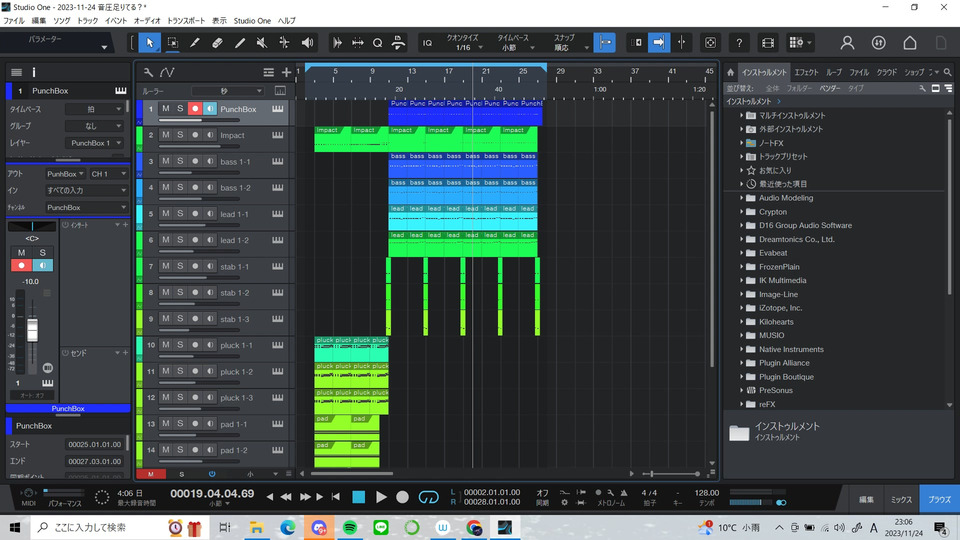Click the ミックス button
The image size is (960, 540).
[x=901, y=497]
